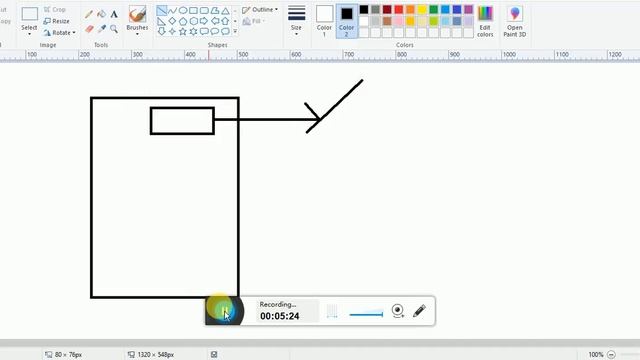Pick the red color swatch

point(399,9)
